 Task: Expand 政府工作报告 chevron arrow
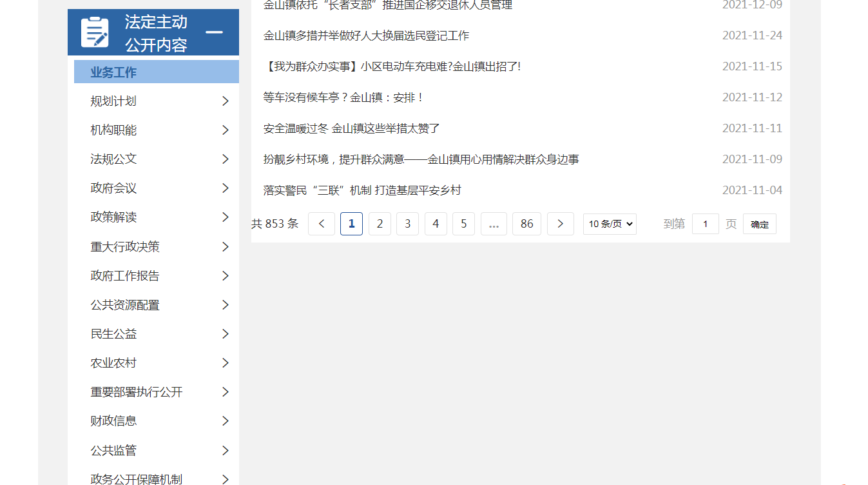click(225, 276)
